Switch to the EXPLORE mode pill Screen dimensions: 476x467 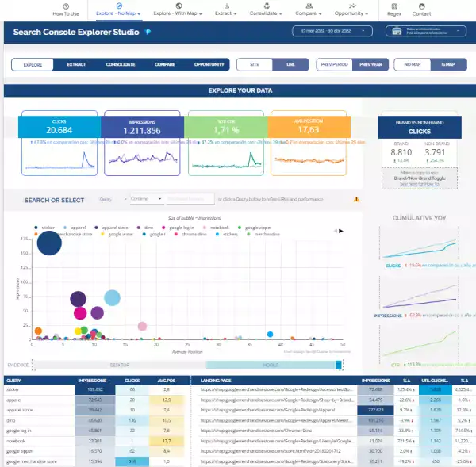pos(33,65)
